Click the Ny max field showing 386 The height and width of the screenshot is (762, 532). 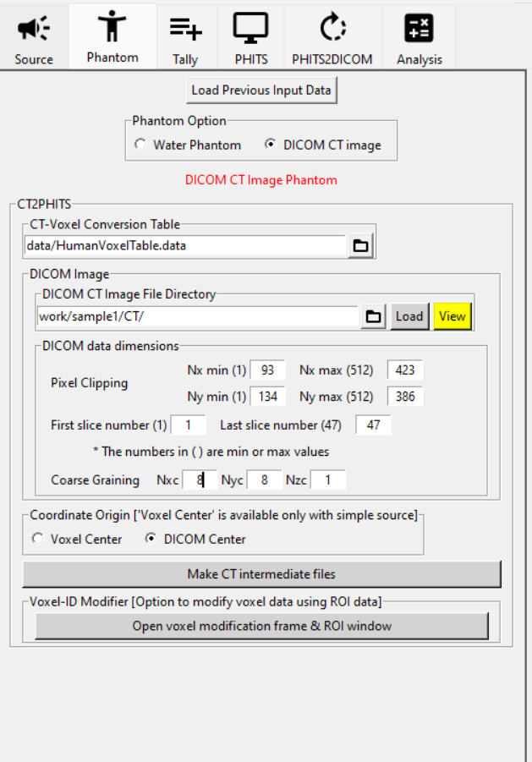[404, 397]
